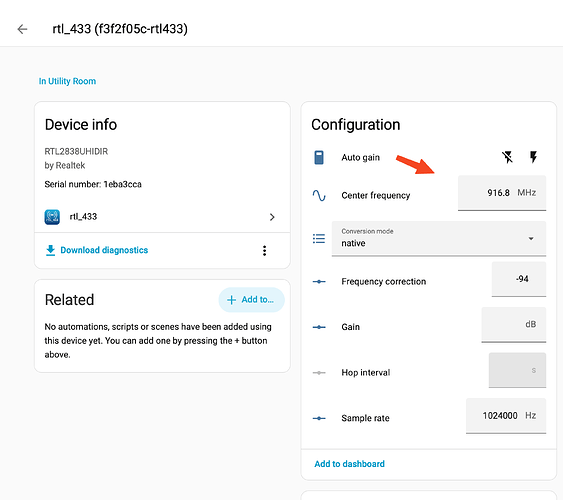The image size is (563, 500).
Task: Click the Download diagnostics link
Action: pyautogui.click(x=104, y=250)
